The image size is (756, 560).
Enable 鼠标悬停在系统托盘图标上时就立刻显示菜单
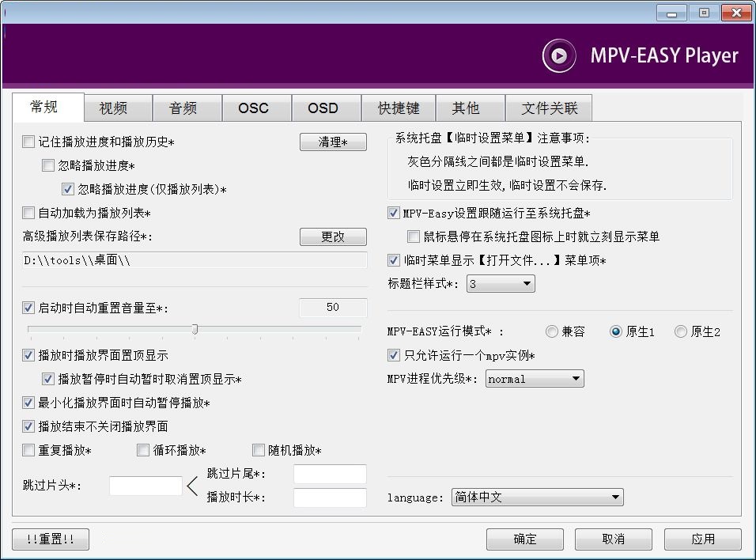pos(414,236)
